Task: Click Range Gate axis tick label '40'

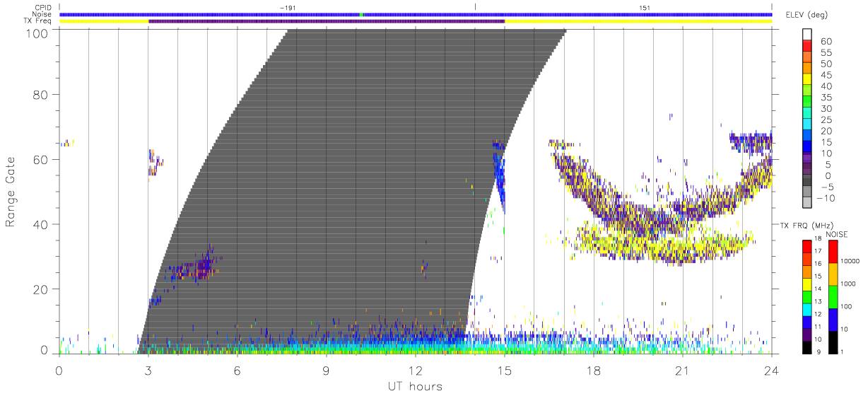Action: tap(41, 224)
